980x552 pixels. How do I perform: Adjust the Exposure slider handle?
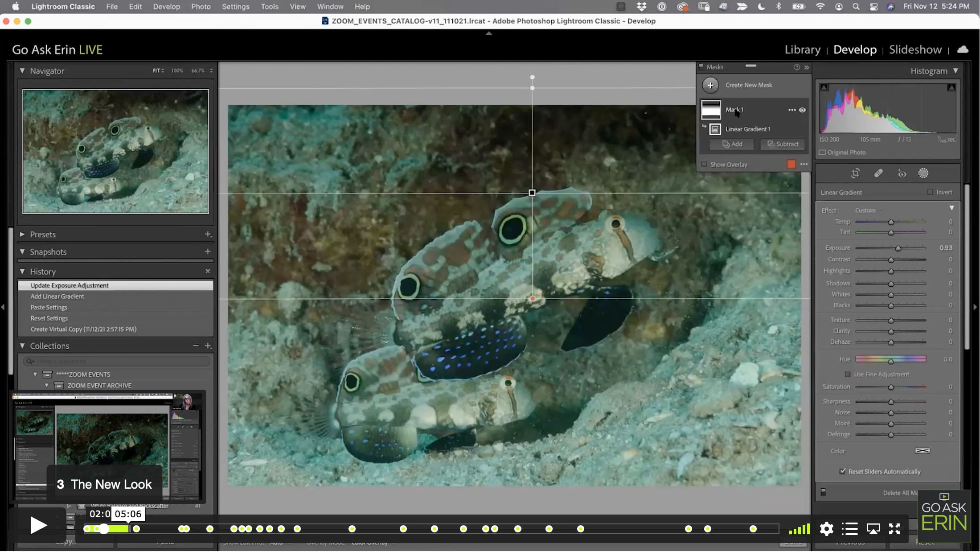point(898,248)
